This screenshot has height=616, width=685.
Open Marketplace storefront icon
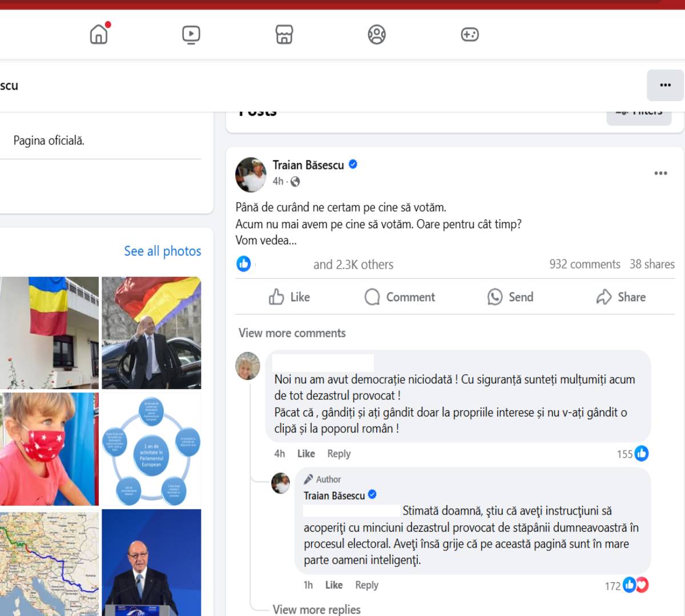284,35
